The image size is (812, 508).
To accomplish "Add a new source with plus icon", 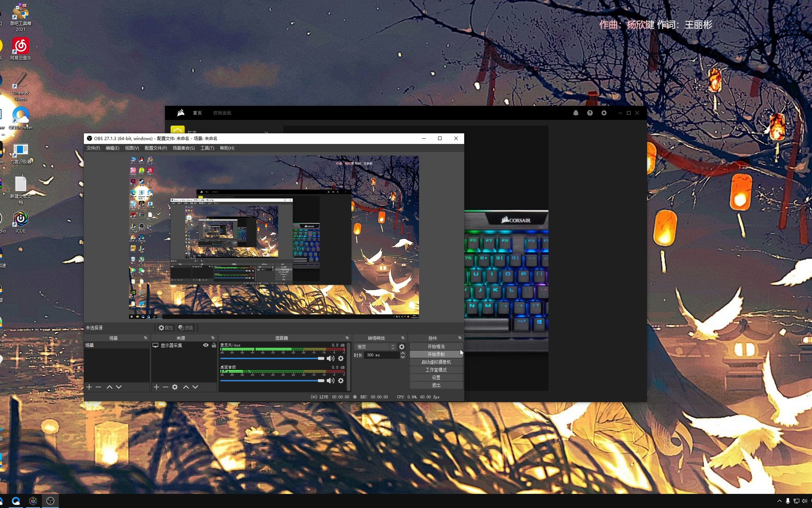I will coord(156,387).
